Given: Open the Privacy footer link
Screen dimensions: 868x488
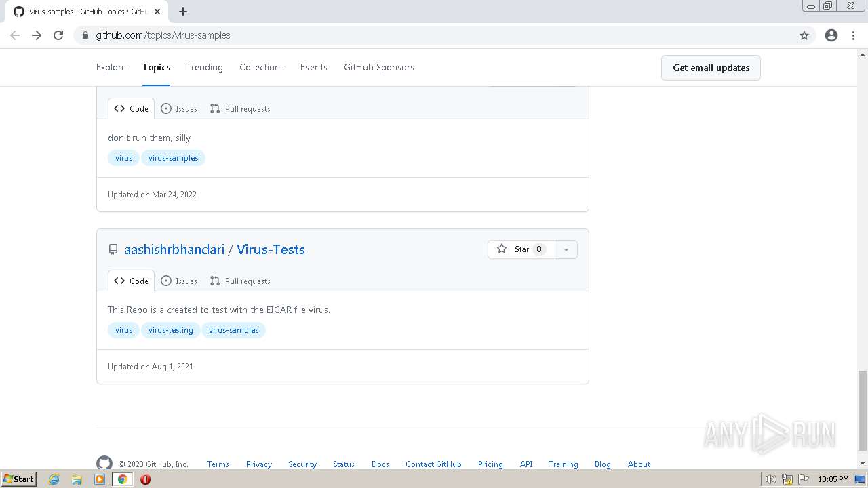Looking at the screenshot, I should pyautogui.click(x=259, y=464).
